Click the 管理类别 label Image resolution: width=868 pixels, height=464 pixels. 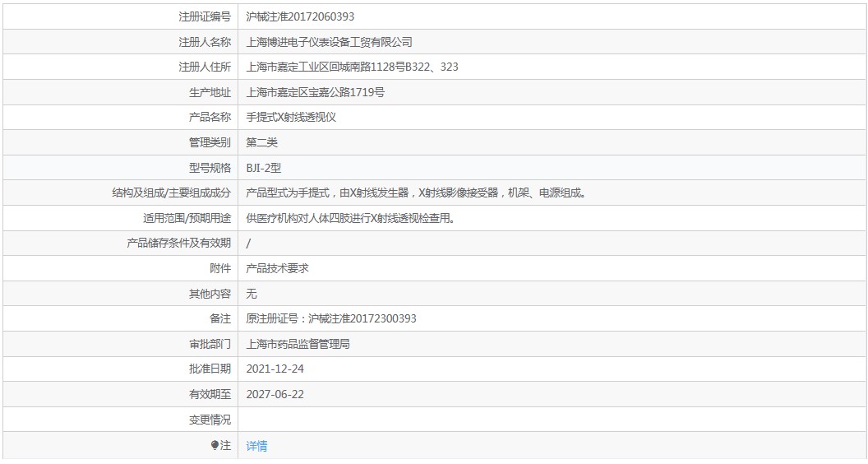pos(210,142)
